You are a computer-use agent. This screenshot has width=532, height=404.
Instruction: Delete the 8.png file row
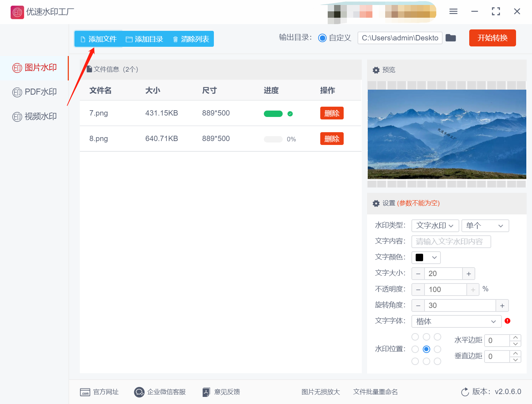coord(332,139)
